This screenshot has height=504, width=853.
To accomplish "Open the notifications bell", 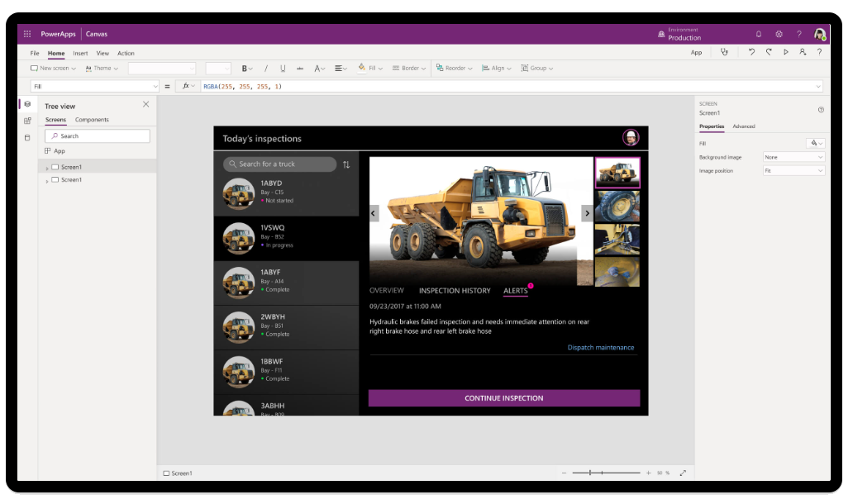I will [759, 34].
